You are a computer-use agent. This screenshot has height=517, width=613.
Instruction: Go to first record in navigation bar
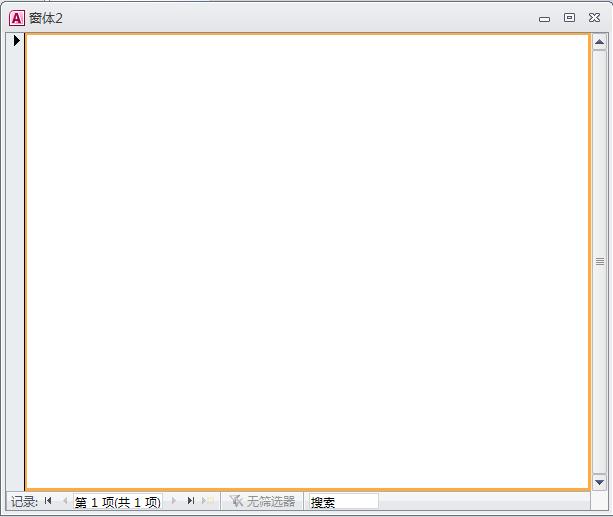tap(48, 501)
